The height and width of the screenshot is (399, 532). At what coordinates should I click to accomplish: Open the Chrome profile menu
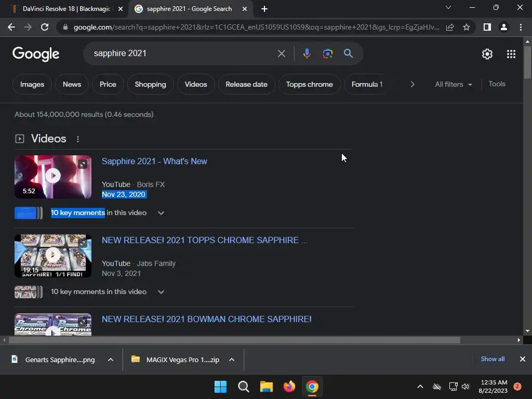[504, 27]
